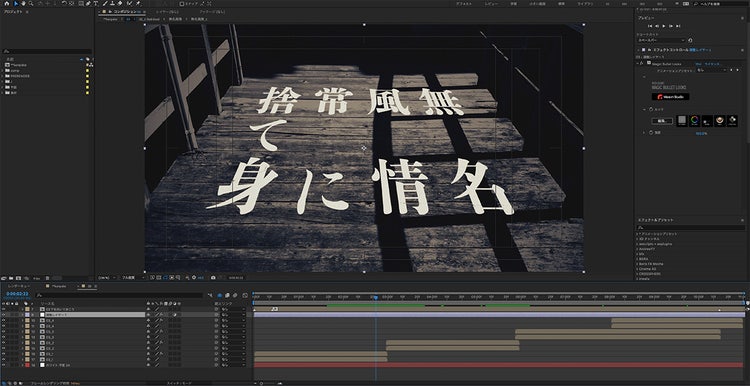Go to the Home screen icon
The height and width of the screenshot is (386, 750).
click(x=7, y=3)
